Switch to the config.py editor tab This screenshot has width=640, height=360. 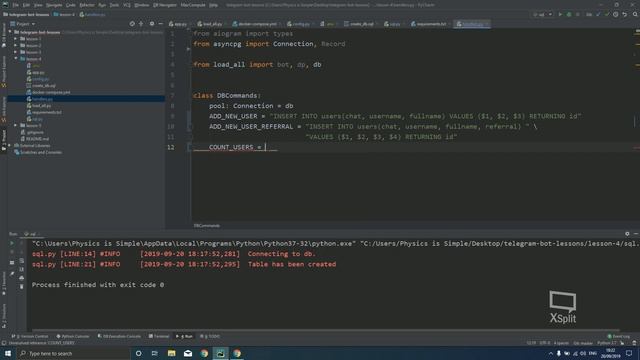(x=298, y=24)
